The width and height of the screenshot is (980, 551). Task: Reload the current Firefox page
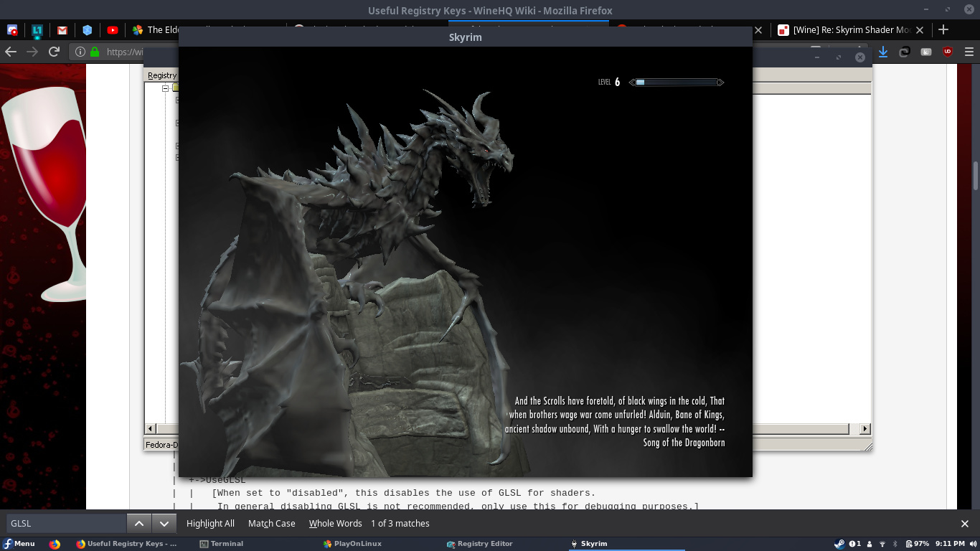[54, 52]
